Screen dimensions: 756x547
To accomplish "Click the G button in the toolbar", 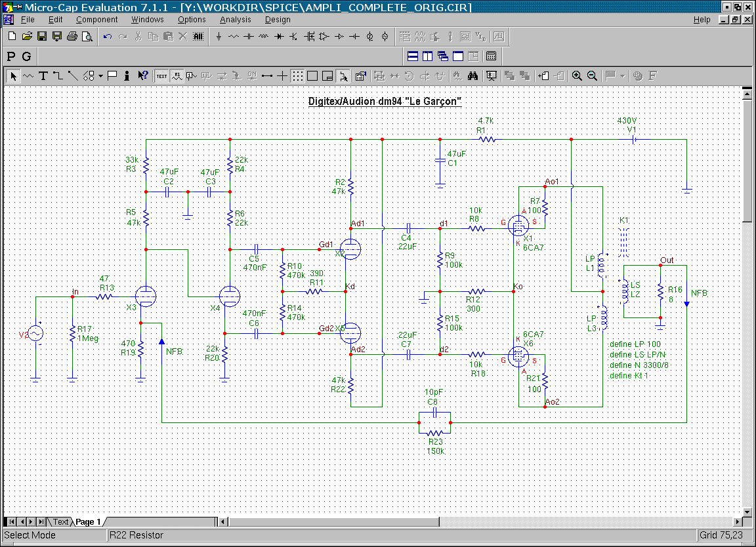I will point(26,56).
